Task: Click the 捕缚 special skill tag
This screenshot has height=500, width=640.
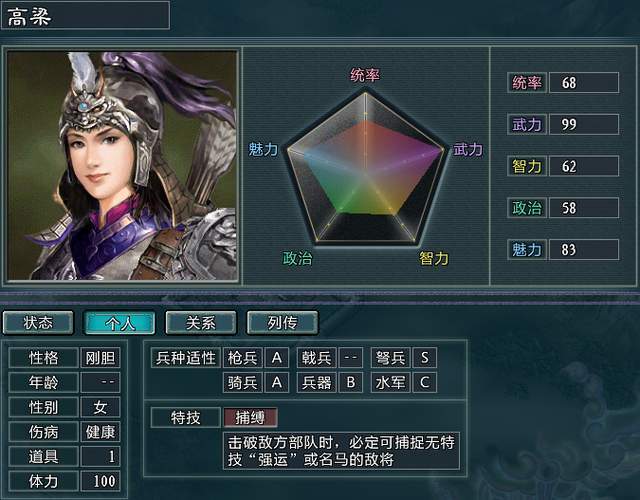Action: coord(250,417)
